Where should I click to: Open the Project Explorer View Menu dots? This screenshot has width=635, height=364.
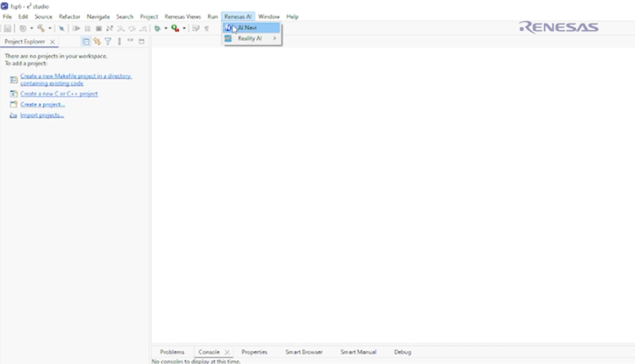point(119,41)
